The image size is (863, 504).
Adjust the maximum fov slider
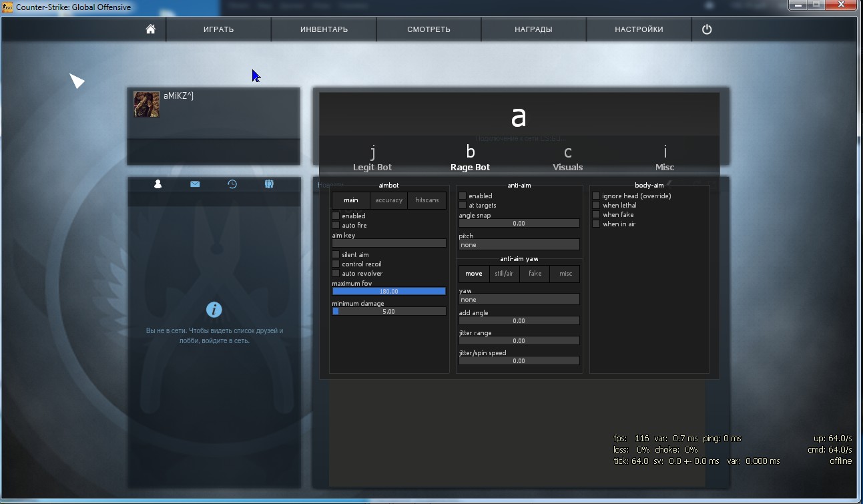389,292
